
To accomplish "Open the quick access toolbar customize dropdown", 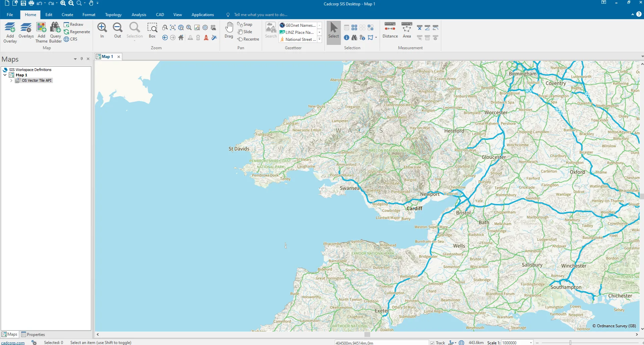I will tap(98, 3).
